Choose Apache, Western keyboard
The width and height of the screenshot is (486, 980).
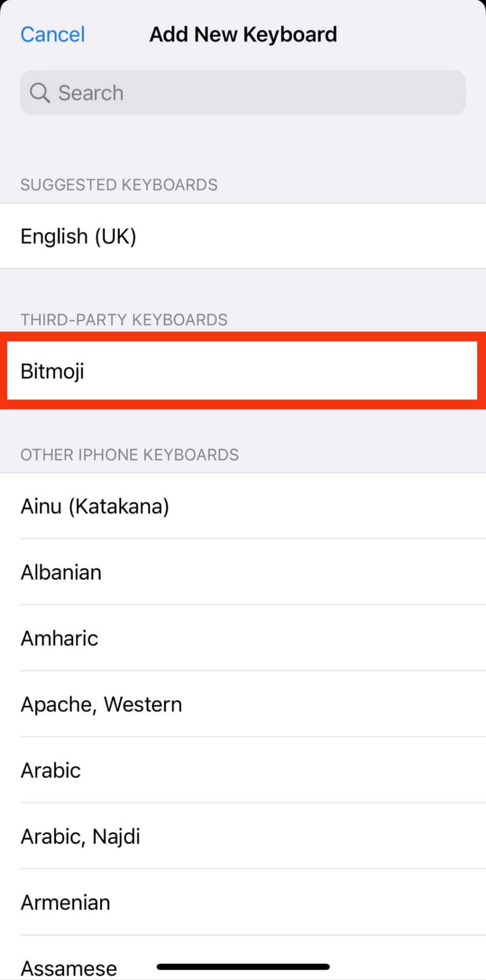pos(243,704)
